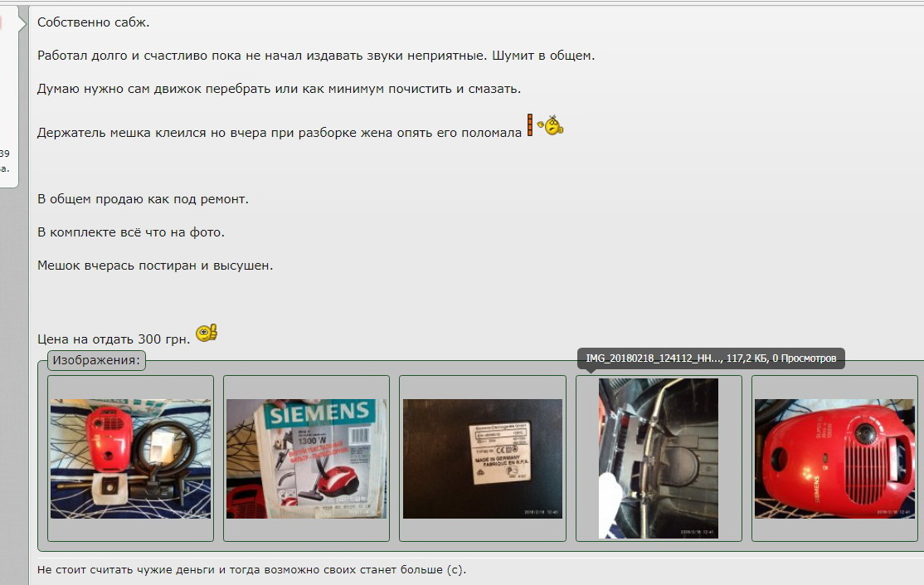The image size is (924, 585).
Task: Open thumbnail of bag holder interior photo
Action: point(659,458)
